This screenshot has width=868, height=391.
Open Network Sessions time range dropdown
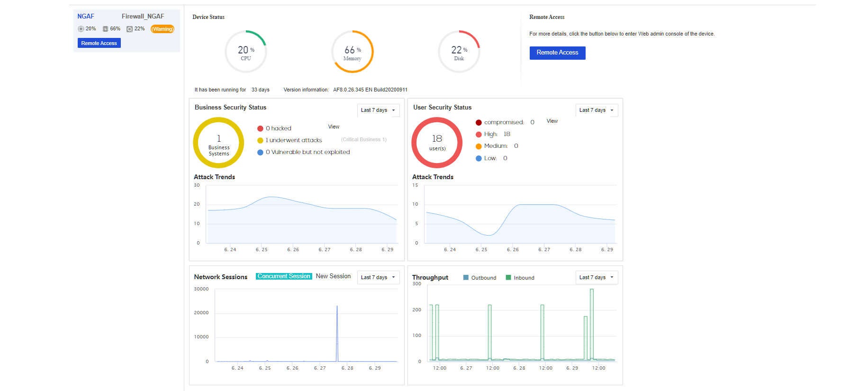378,277
